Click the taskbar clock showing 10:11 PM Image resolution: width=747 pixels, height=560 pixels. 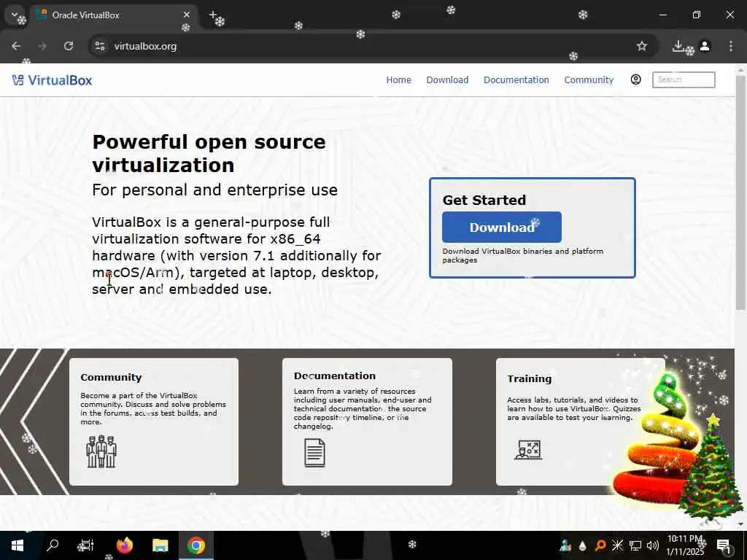coord(685,545)
